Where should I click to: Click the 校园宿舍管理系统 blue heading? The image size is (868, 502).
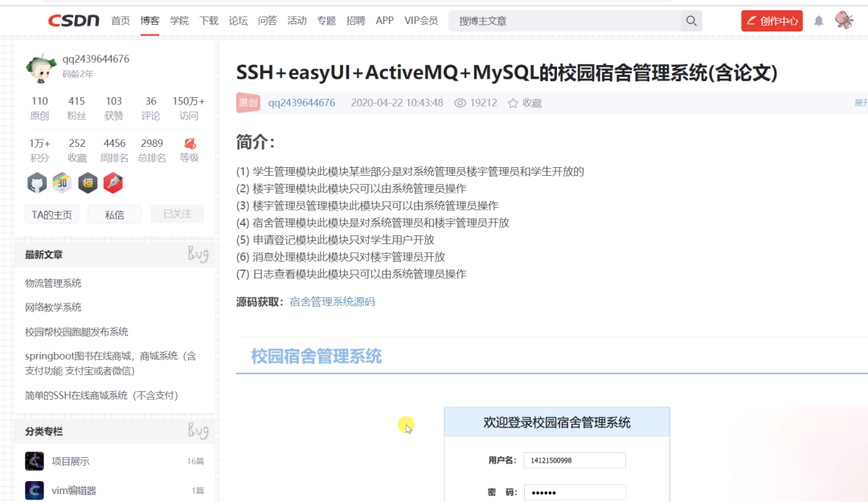click(316, 356)
